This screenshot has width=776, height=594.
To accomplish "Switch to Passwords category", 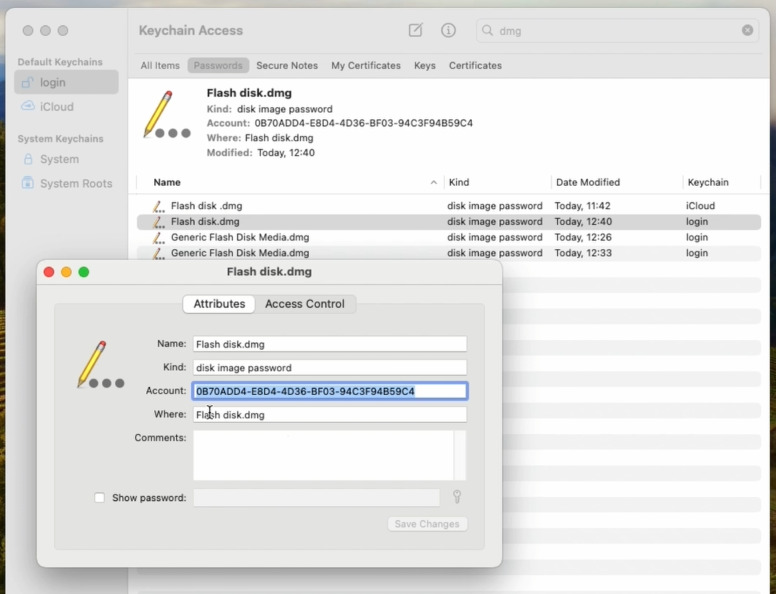I will coord(218,65).
